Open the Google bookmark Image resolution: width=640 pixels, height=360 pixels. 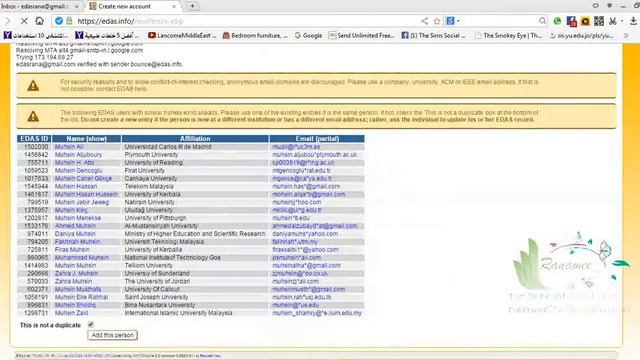coord(308,36)
